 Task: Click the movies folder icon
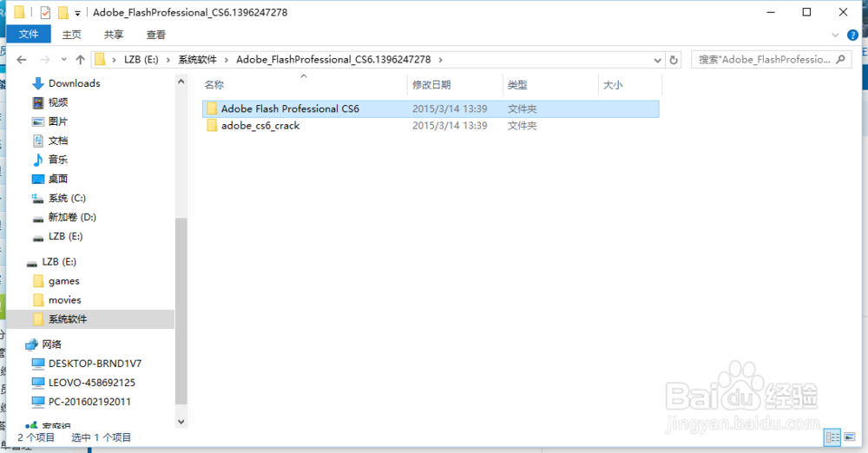[x=38, y=300]
